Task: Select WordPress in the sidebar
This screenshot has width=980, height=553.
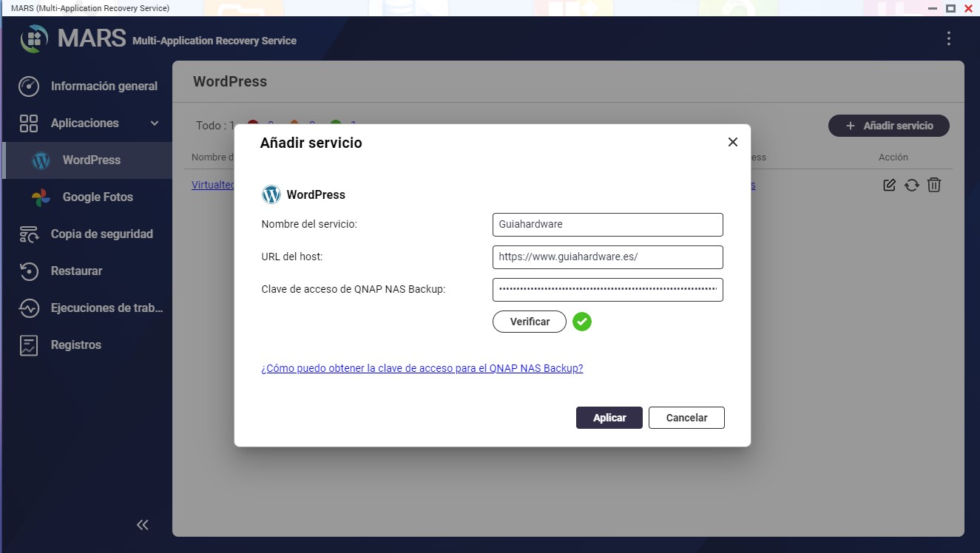Action: coord(87,160)
